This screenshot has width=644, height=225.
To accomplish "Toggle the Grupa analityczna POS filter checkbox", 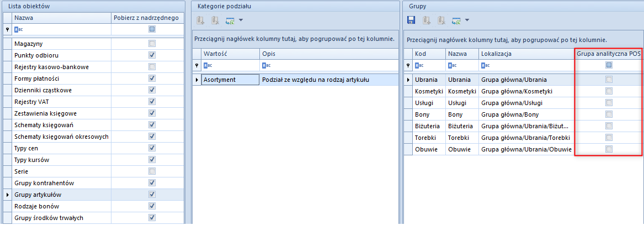I will point(609,65).
